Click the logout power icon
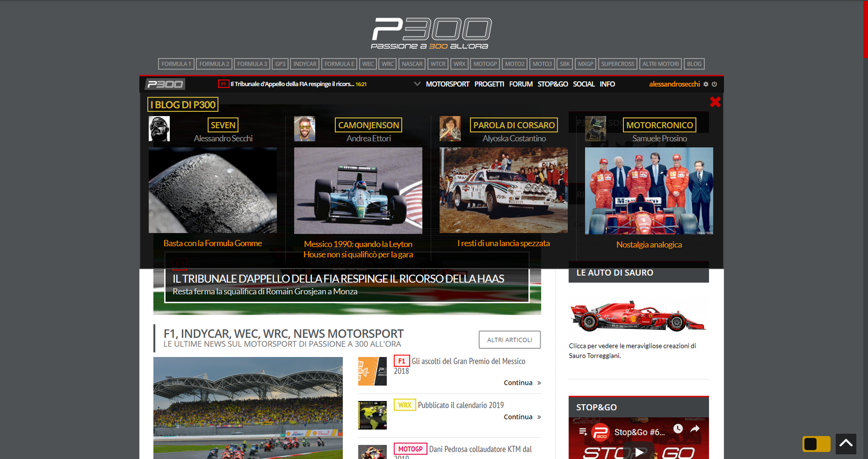Screen dimensions: 868x459 714,84
